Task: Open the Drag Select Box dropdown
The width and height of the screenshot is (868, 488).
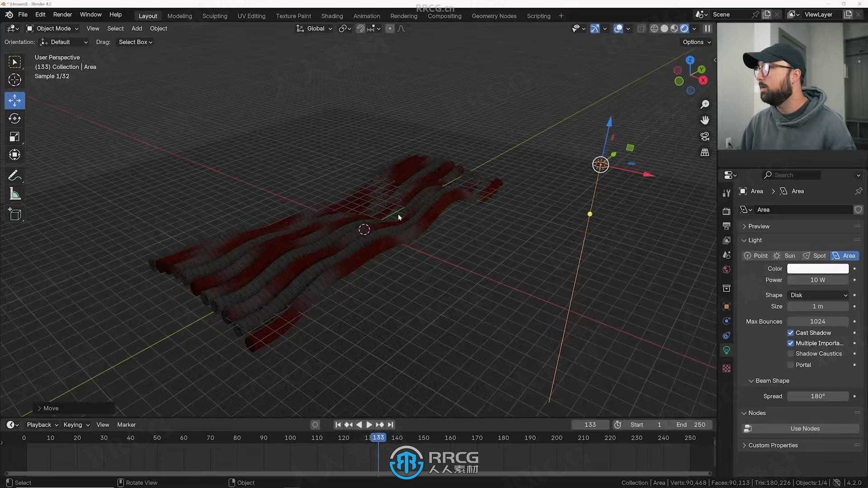Action: pyautogui.click(x=136, y=42)
